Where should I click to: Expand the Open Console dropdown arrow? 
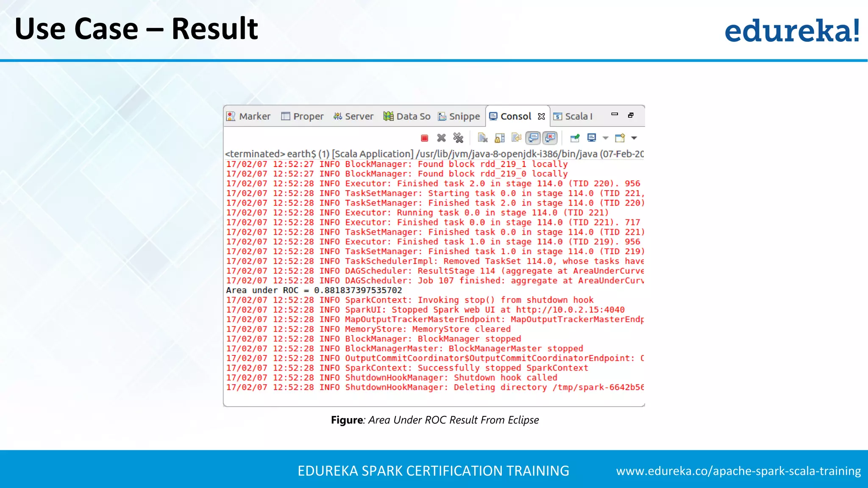tap(634, 138)
